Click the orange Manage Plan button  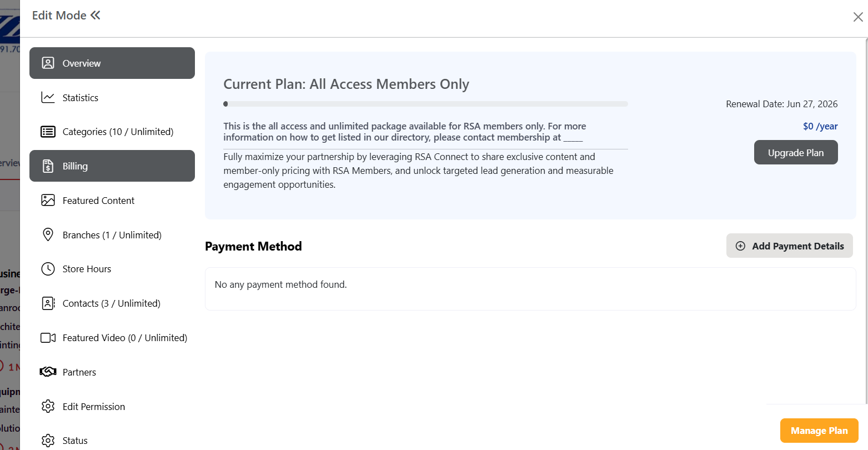coord(819,431)
